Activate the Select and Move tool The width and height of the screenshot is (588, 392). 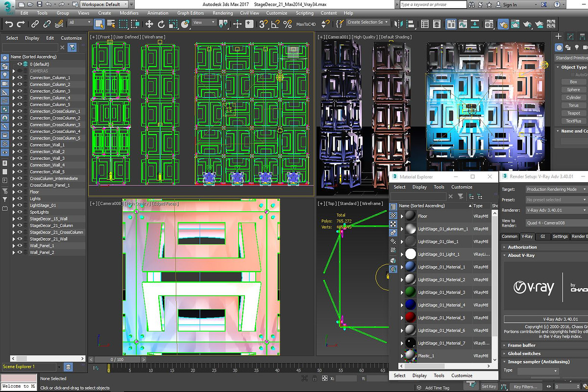(x=149, y=24)
